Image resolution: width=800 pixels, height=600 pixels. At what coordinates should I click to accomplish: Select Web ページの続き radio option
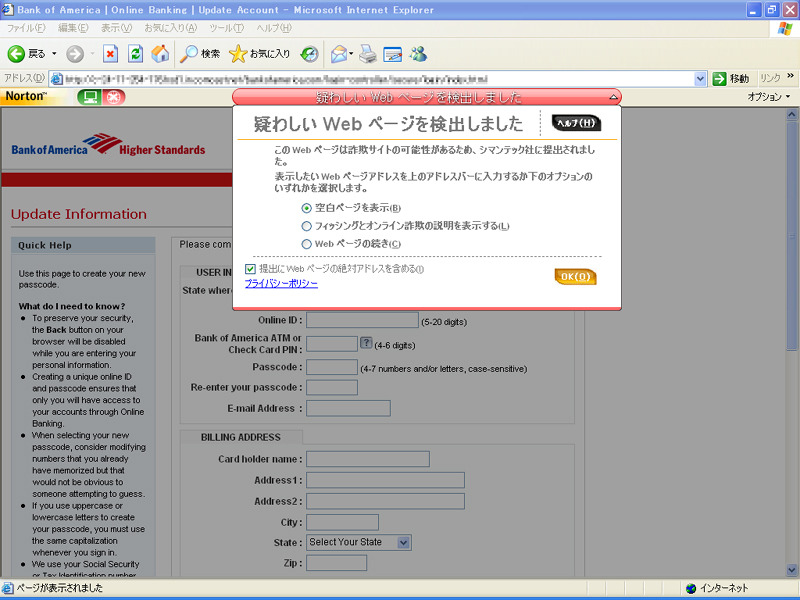pyautogui.click(x=306, y=244)
